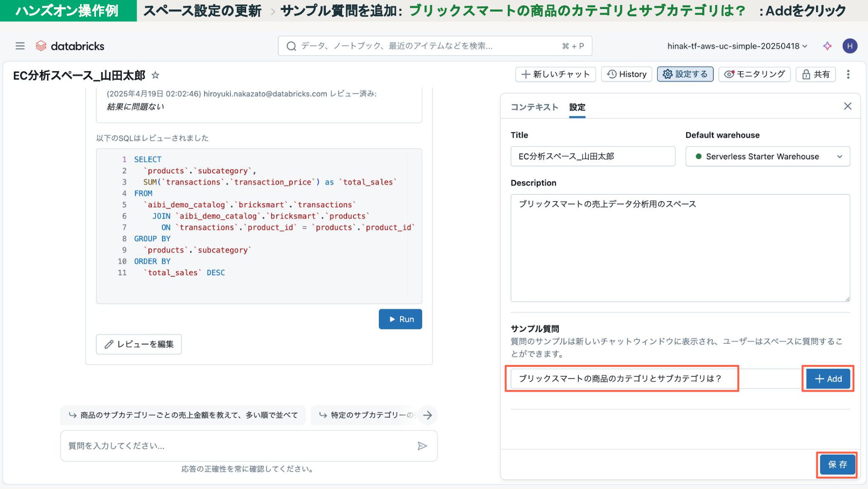Switch to the コンテキスト tab
The width and height of the screenshot is (868, 489).
point(534,107)
